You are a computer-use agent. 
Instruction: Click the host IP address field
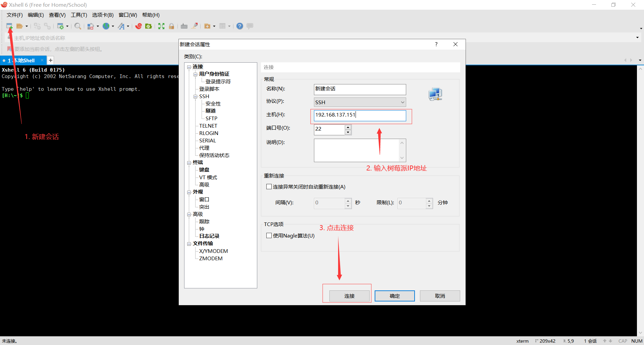click(x=360, y=116)
